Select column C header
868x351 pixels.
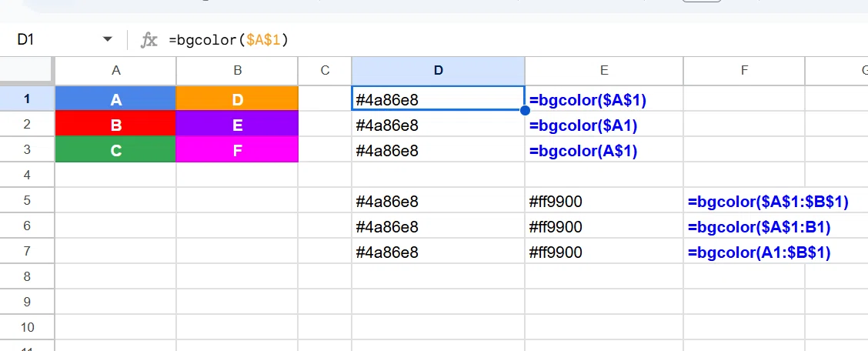pyautogui.click(x=325, y=71)
